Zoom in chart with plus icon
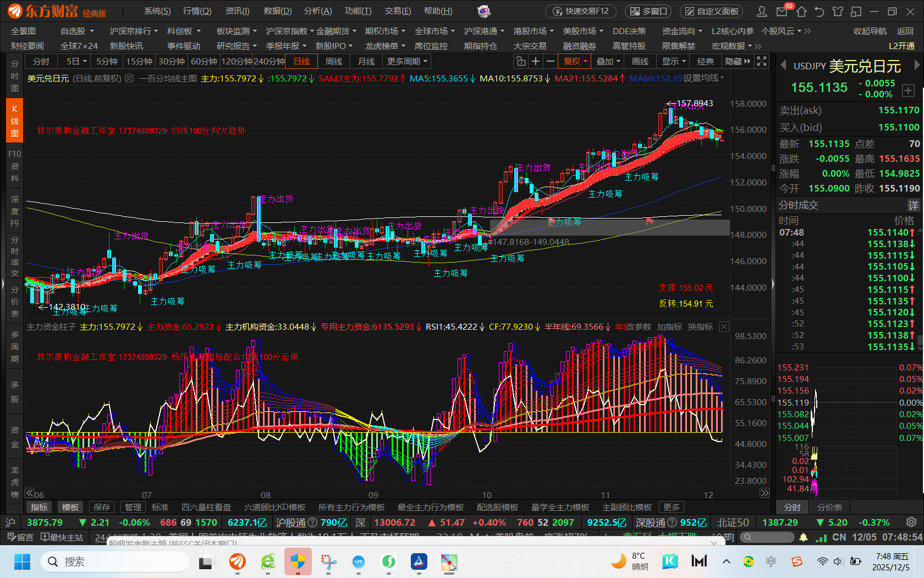This screenshot has height=578, width=924. click(x=535, y=61)
